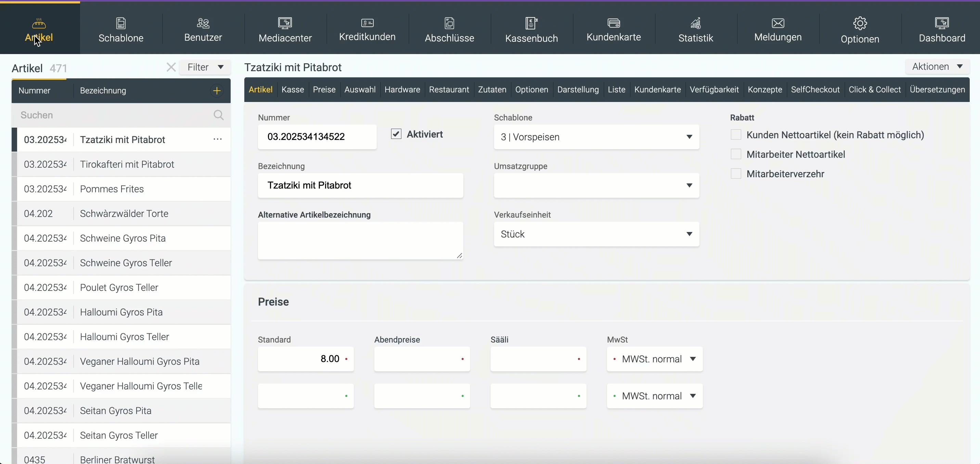Select Pommes Frites in article list
The image size is (980, 464).
point(112,189)
